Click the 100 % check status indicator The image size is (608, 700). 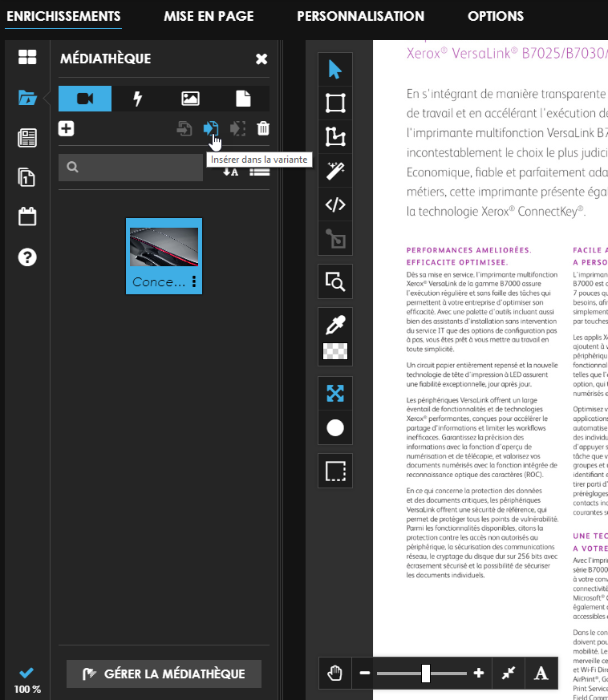click(26, 681)
